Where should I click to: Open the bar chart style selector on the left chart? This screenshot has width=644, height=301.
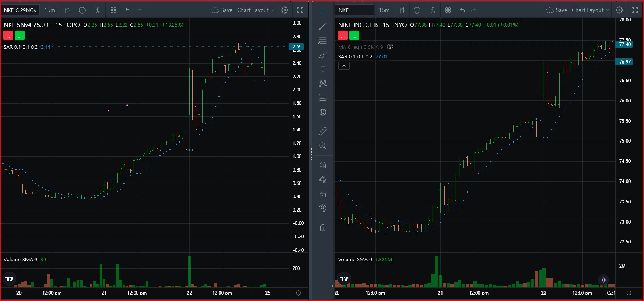(x=67, y=10)
